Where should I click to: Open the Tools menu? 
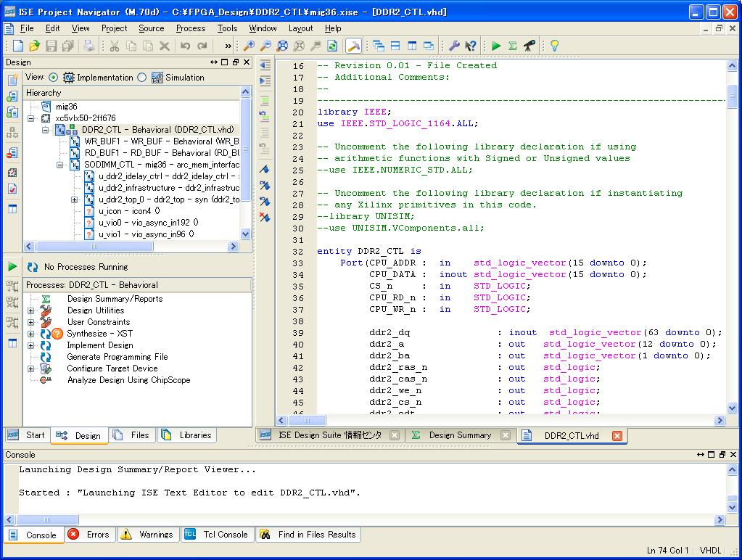click(227, 28)
